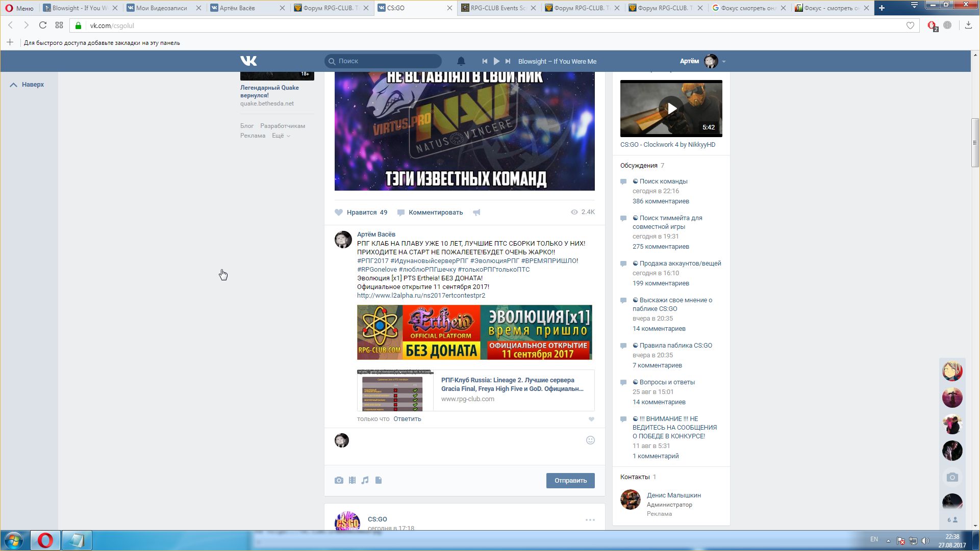Switch to Фокус смотреть Google tab
980x551 pixels.
coord(748,8)
